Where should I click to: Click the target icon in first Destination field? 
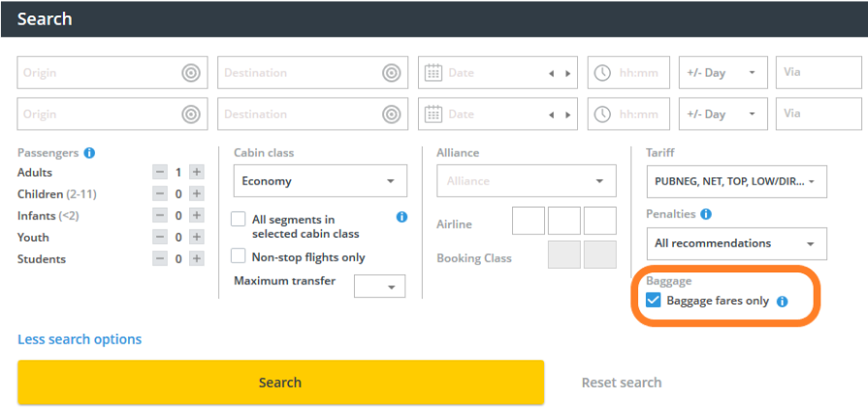(x=391, y=73)
